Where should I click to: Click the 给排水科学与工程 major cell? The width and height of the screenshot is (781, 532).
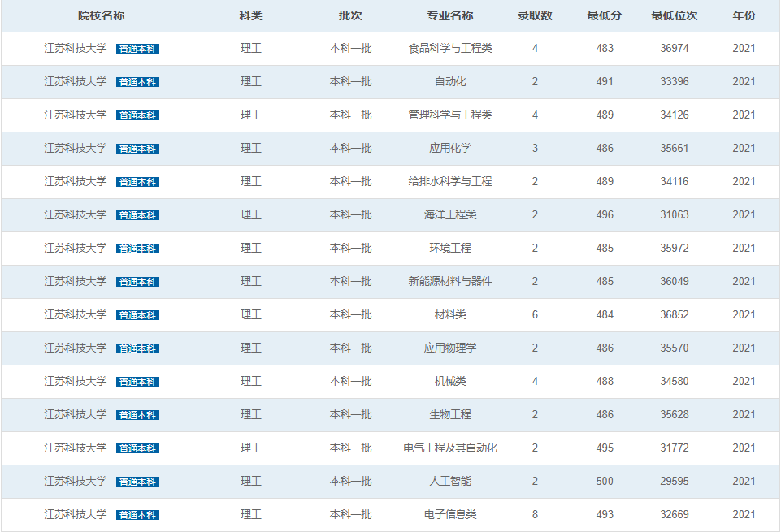[x=449, y=181]
